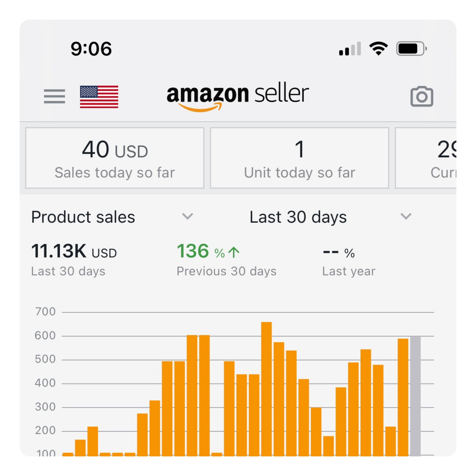Screen dimensions: 476x476
Task: Open the Unit today so far card
Action: click(x=299, y=158)
